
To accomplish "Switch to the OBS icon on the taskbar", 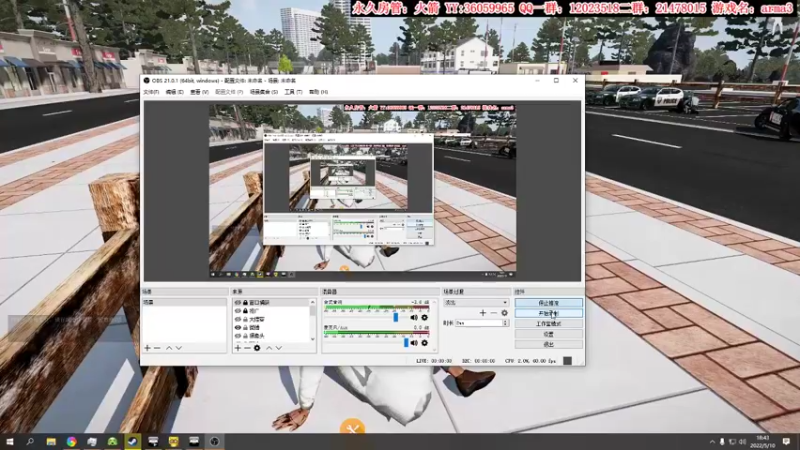I will click(214, 441).
